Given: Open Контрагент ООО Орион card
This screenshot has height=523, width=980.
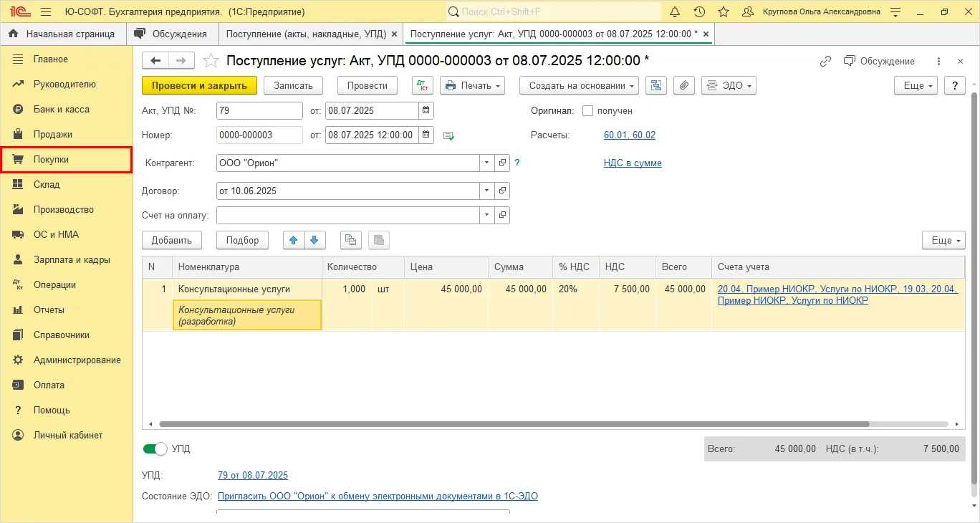Looking at the screenshot, I should (x=502, y=163).
